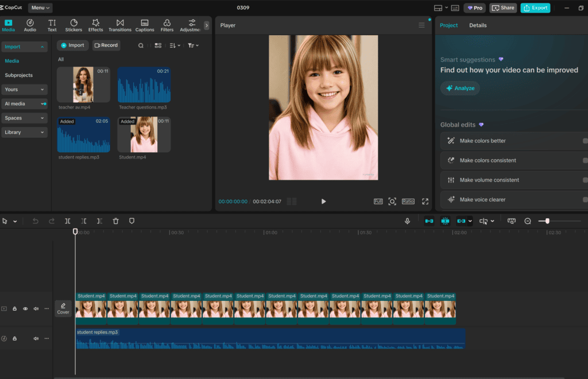Open the Effects panel
Image resolution: width=588 pixels, height=379 pixels.
pos(96,25)
